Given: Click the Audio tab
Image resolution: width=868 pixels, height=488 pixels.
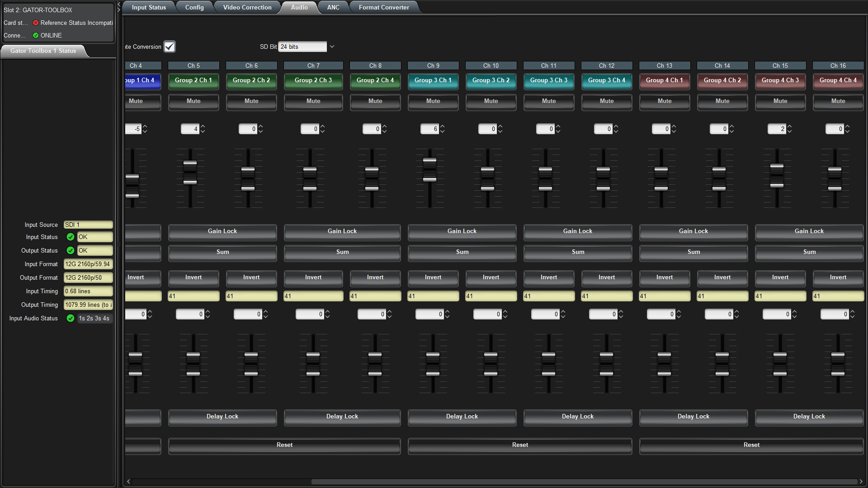Looking at the screenshot, I should tap(299, 7).
